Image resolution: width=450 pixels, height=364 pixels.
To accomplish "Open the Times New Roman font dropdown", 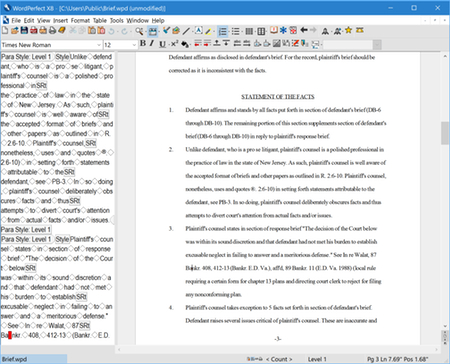I will [x=51, y=45].
